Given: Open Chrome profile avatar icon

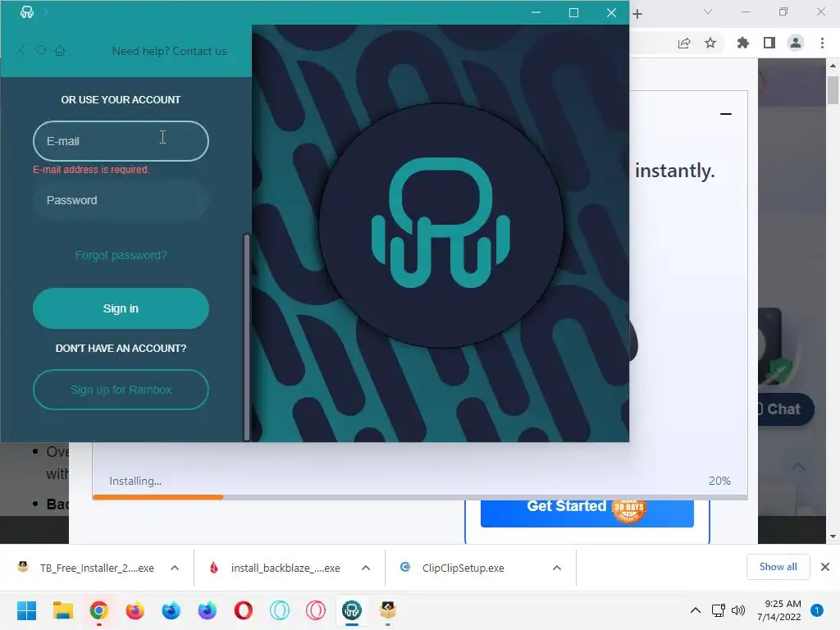Looking at the screenshot, I should (796, 43).
